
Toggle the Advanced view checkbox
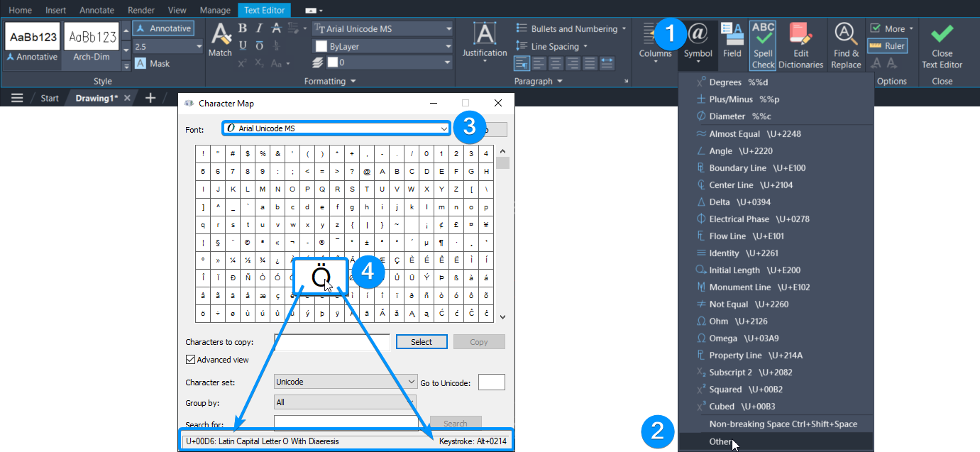click(190, 360)
